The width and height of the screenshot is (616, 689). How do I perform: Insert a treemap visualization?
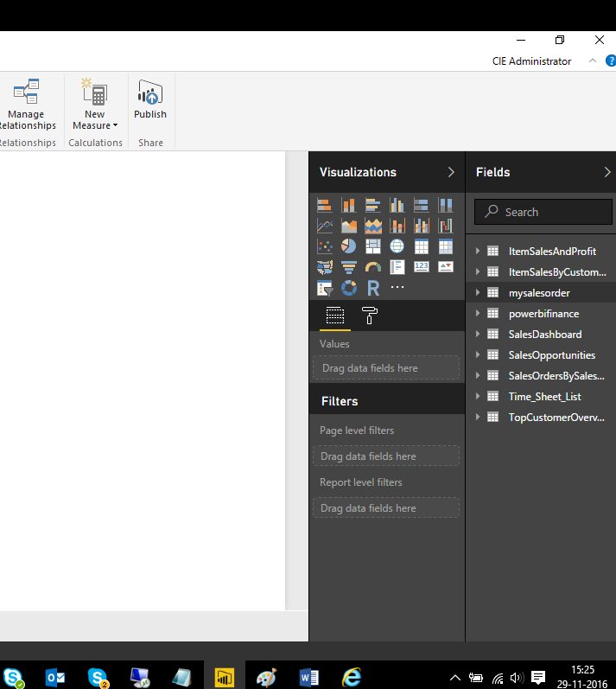[373, 246]
